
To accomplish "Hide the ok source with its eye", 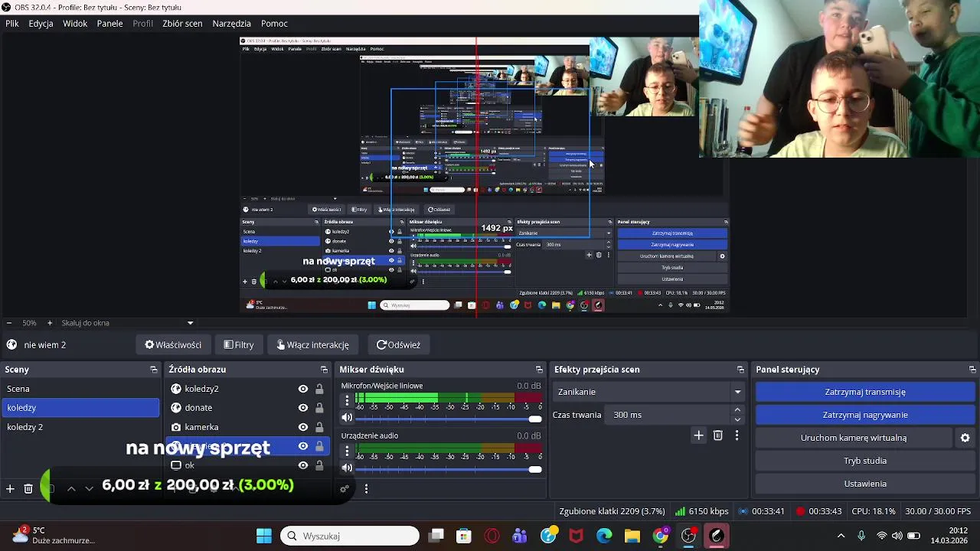I will [x=303, y=465].
